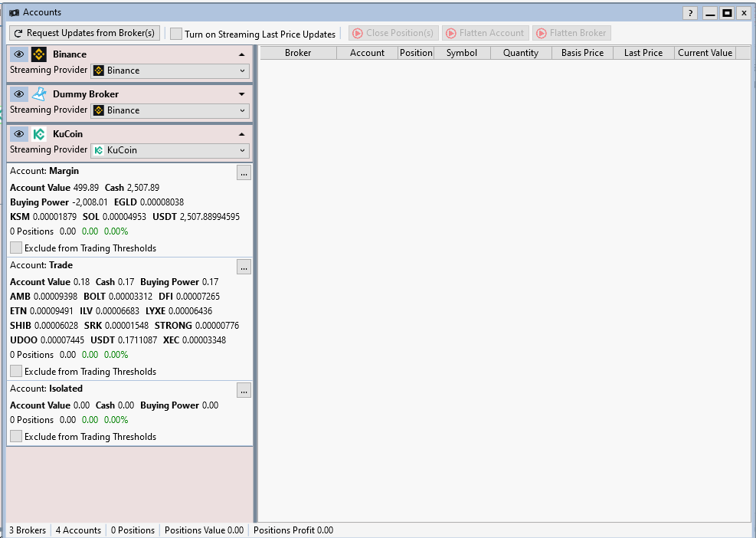Click the Dummy Broker logo icon

[x=39, y=94]
